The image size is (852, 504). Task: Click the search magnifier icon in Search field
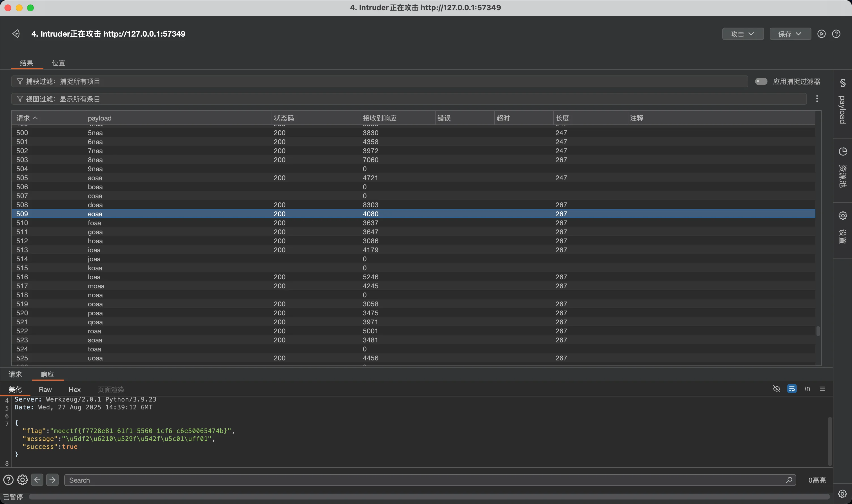coord(789,480)
